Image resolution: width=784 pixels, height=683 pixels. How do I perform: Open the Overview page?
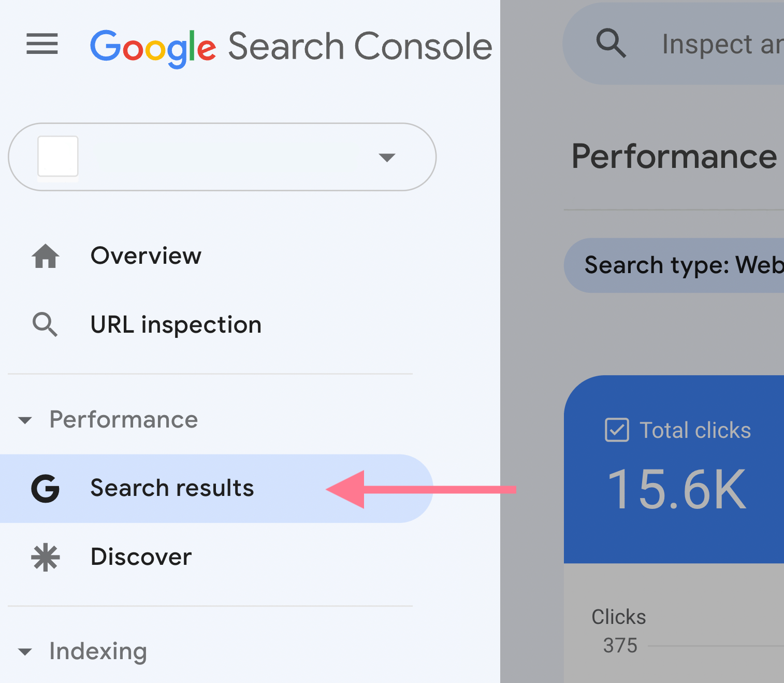[x=146, y=255]
